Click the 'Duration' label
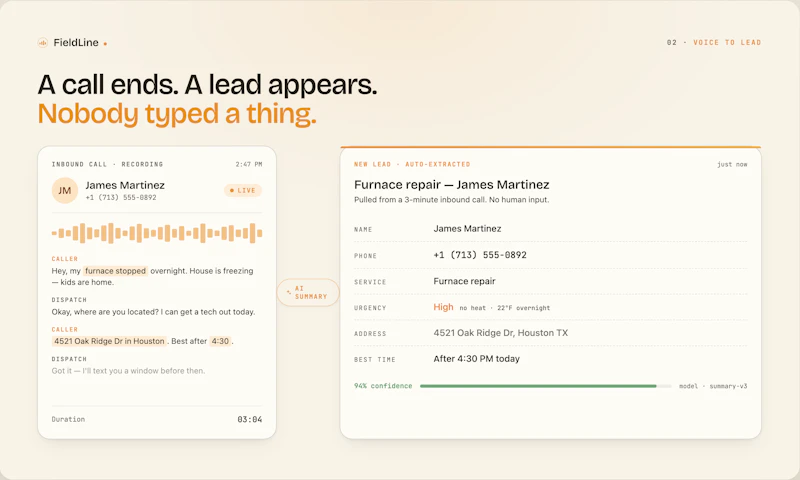The image size is (800, 480). point(68,419)
